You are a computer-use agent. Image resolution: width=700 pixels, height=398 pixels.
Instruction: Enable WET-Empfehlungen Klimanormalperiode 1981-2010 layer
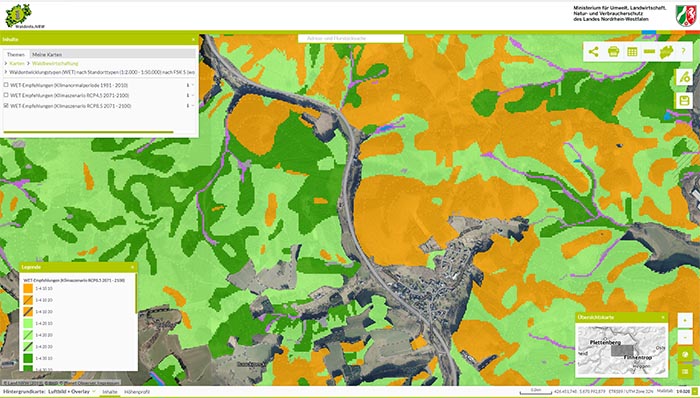[x=6, y=85]
